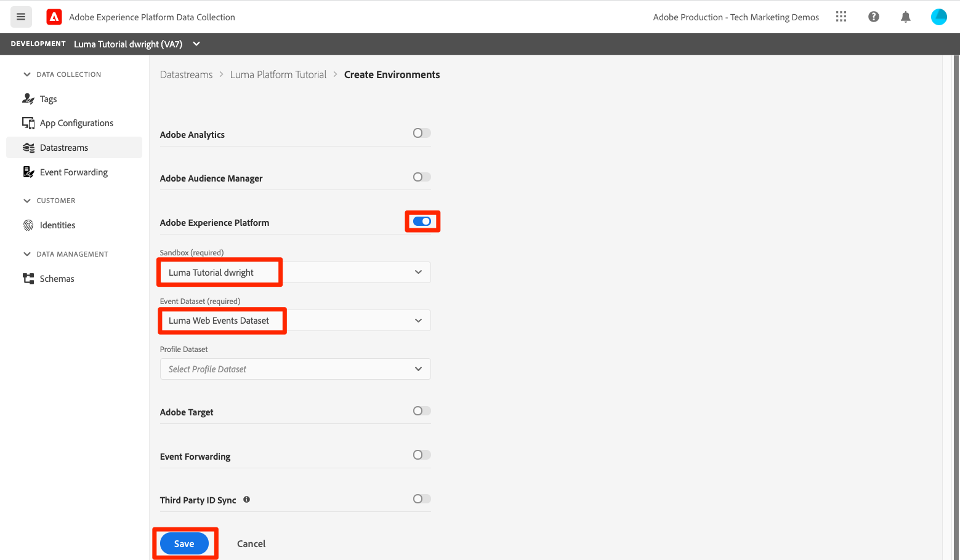Click the Create Environments breadcrumb title
The height and width of the screenshot is (560, 960).
click(392, 74)
